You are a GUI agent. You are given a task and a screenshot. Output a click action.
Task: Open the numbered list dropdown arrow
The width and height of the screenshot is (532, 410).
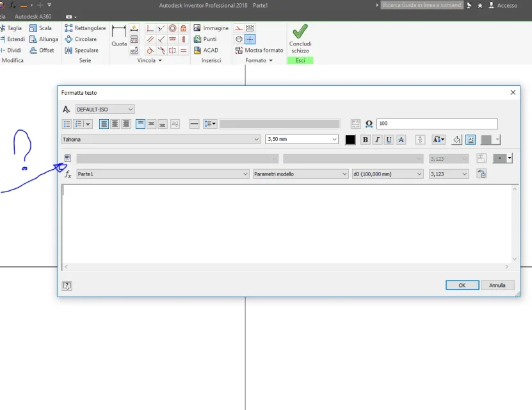coord(88,124)
